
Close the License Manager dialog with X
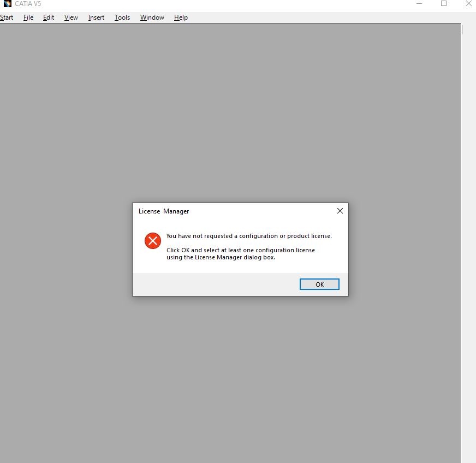(x=340, y=211)
